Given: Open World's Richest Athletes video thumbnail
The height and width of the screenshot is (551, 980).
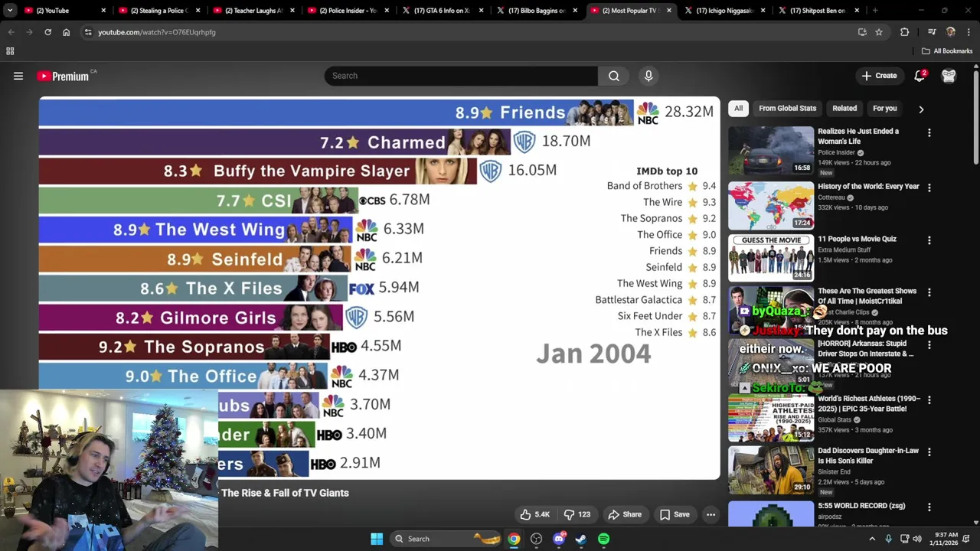Looking at the screenshot, I should (x=771, y=419).
